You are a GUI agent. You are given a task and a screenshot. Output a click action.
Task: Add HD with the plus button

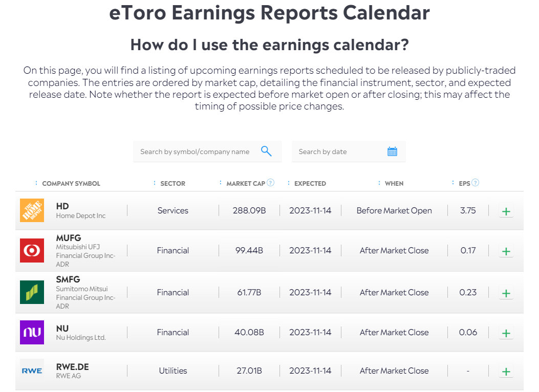[x=506, y=211]
